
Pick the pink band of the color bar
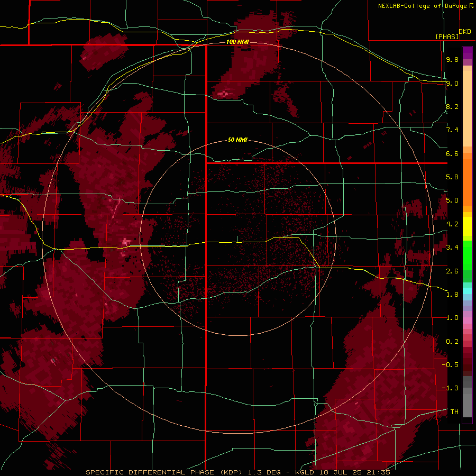pyautogui.click(x=467, y=321)
